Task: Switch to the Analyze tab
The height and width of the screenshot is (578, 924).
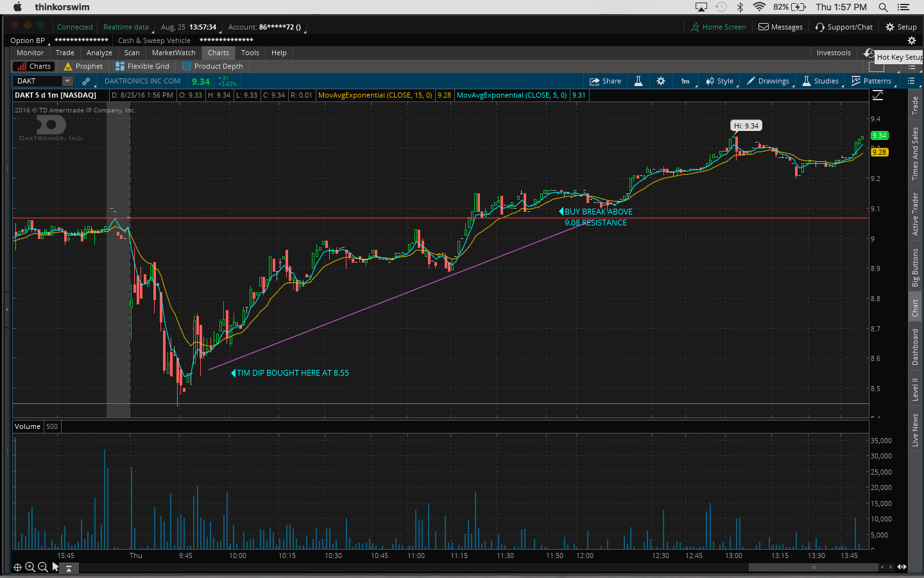Action: coord(99,53)
